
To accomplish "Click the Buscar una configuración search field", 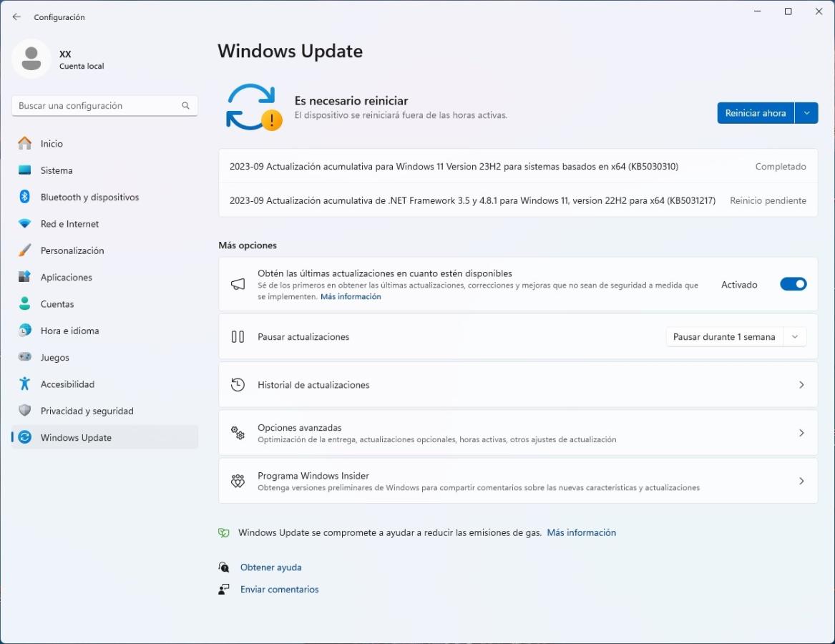I will (97, 106).
